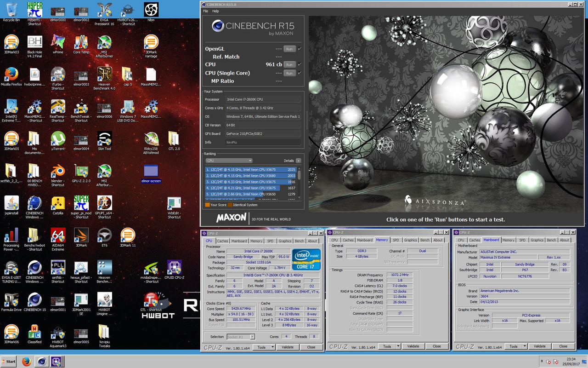Open the Cinebench File menu
This screenshot has width=588, height=368.
(206, 11)
